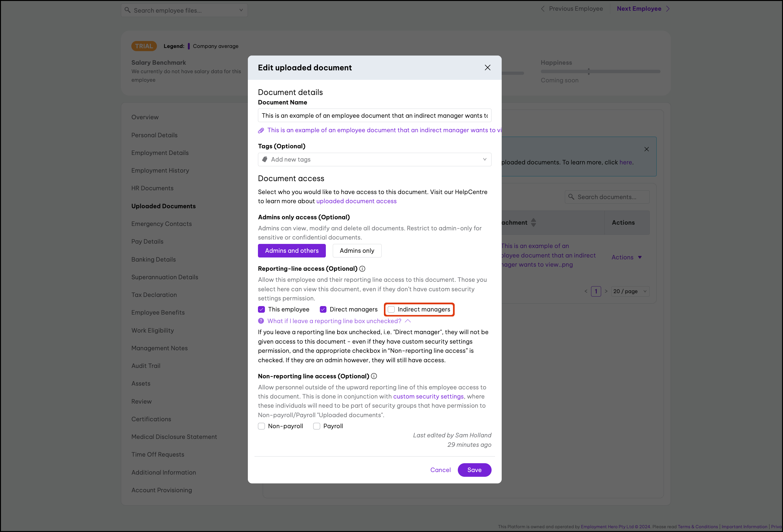Click the Document Name text field
This screenshot has height=532, width=783.
pos(374,115)
